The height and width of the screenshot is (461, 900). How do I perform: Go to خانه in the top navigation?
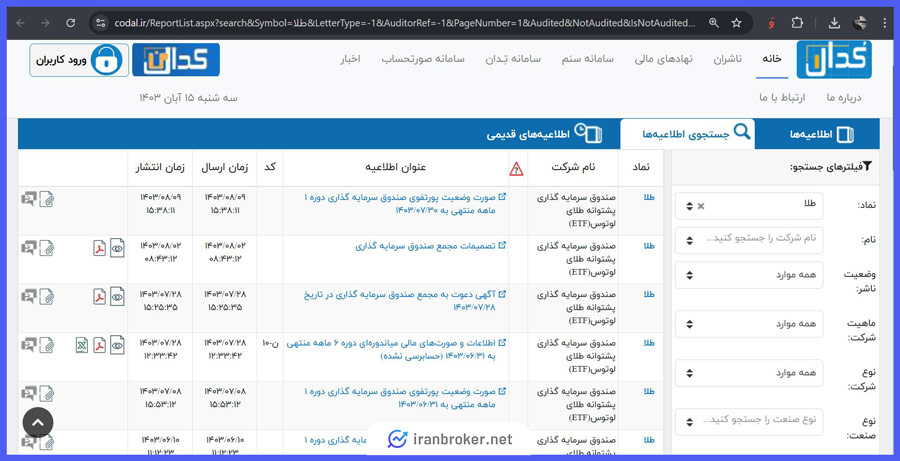click(x=771, y=59)
